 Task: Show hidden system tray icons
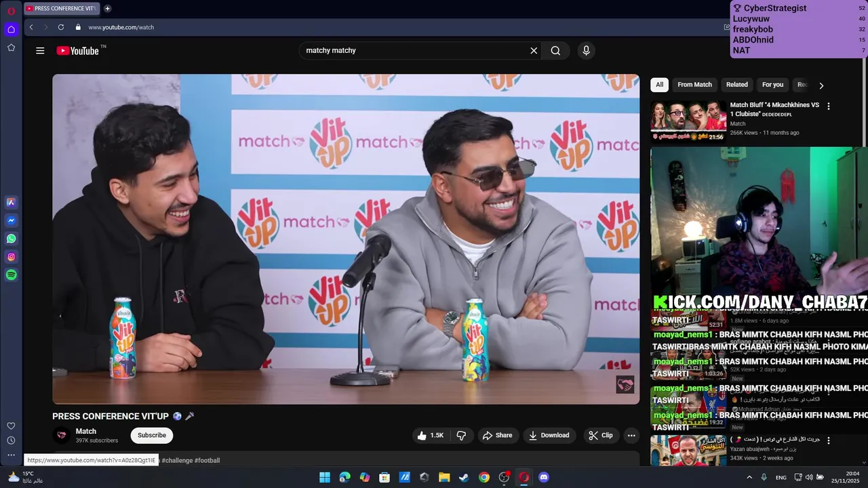pos(749,477)
